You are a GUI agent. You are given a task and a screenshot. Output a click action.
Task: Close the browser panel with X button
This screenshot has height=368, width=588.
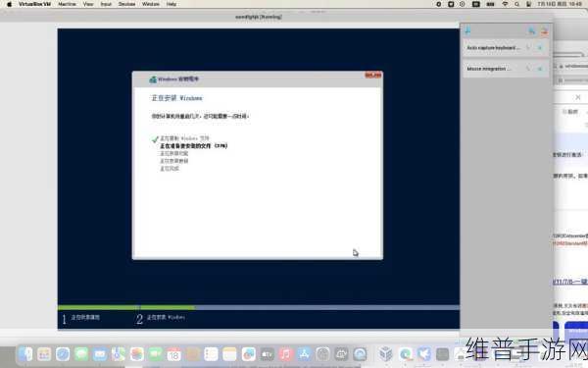click(578, 97)
